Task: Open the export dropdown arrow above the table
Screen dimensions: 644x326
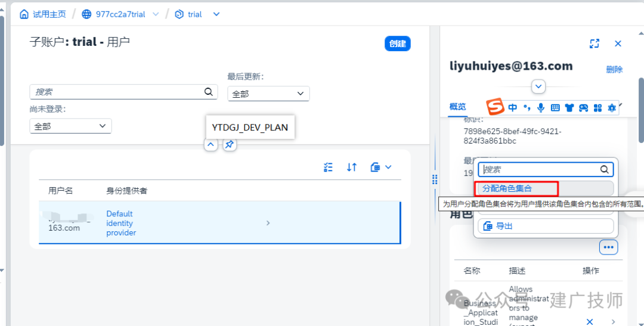Action: [x=388, y=167]
